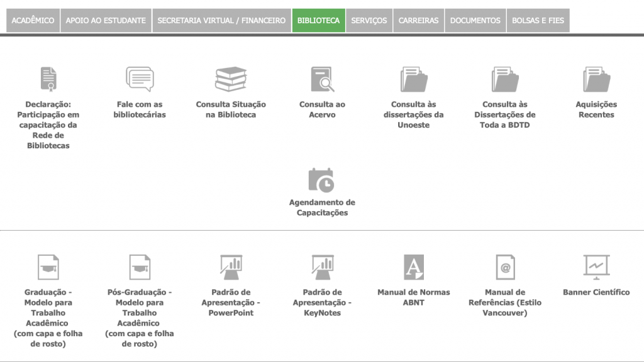The image size is (644, 362).
Task: Click the Consulta às dissertações da Unoeste folder icon
Action: [x=413, y=79]
